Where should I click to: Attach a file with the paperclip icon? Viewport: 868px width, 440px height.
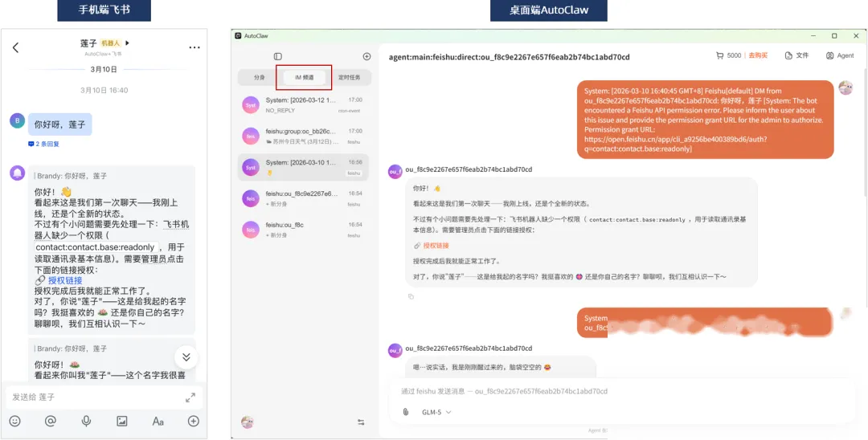pyautogui.click(x=406, y=412)
